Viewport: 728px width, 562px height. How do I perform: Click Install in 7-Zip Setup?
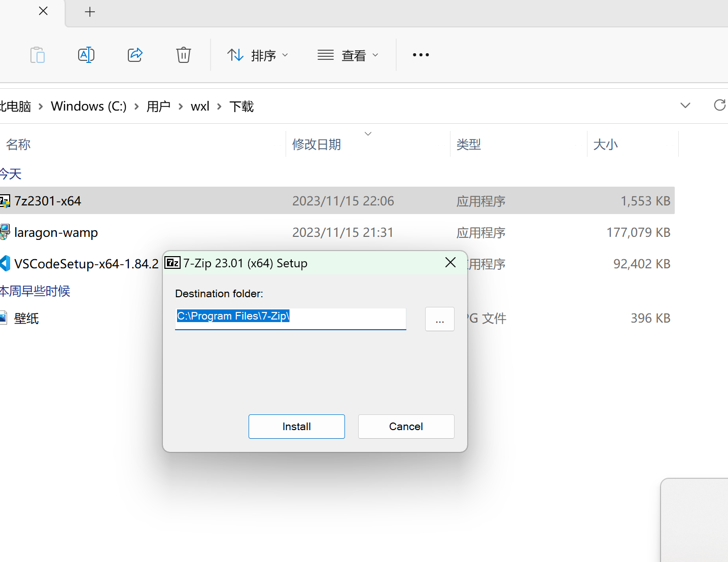point(297,427)
